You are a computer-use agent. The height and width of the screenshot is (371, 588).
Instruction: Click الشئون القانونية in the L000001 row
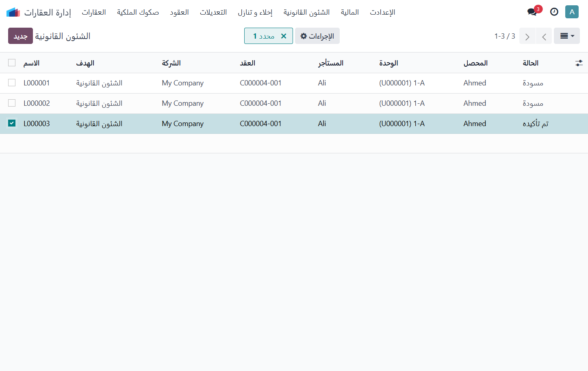[x=99, y=83]
